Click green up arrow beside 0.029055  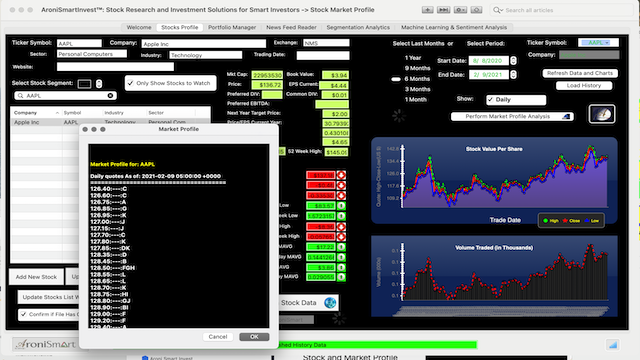(341, 277)
